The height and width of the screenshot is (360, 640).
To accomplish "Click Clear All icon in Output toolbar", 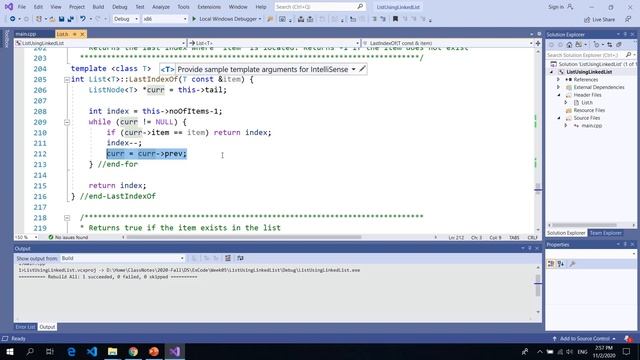I will point(228,258).
